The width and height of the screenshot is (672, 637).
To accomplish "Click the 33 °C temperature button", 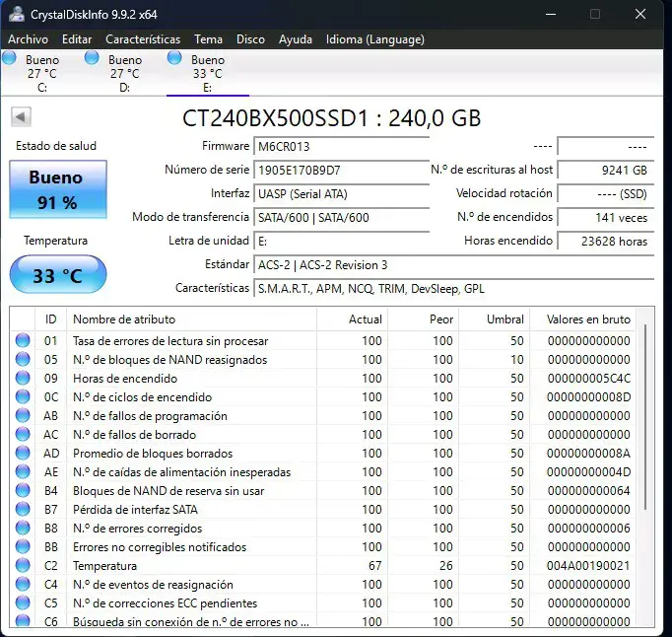I will click(58, 274).
